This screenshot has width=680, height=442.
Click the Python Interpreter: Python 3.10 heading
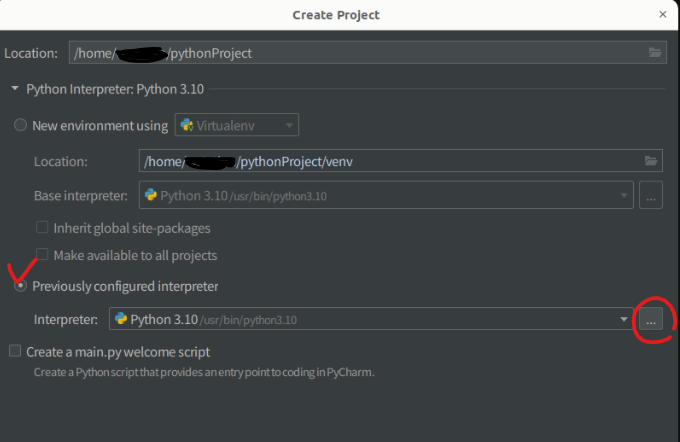(x=115, y=89)
